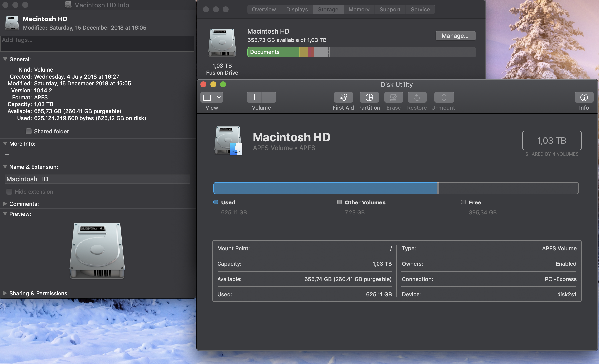
Task: Click the blue Used legend marker
Action: pos(216,202)
